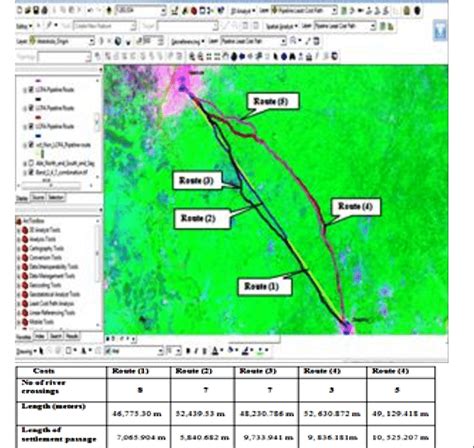Expand the 3D Analyst Tools toolbox
This screenshot has width=474, height=448.
19,230
